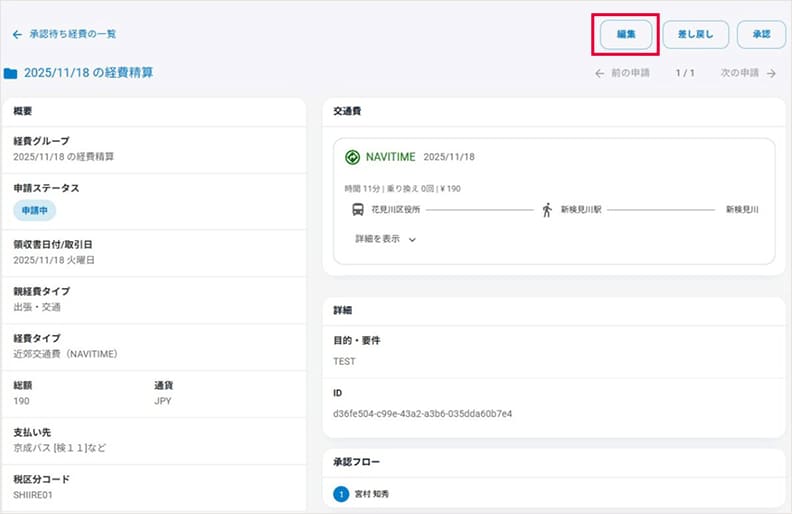Click the 経費グループ value 2025/11/18 の経費精算
This screenshot has height=514, width=792.
pos(64,157)
